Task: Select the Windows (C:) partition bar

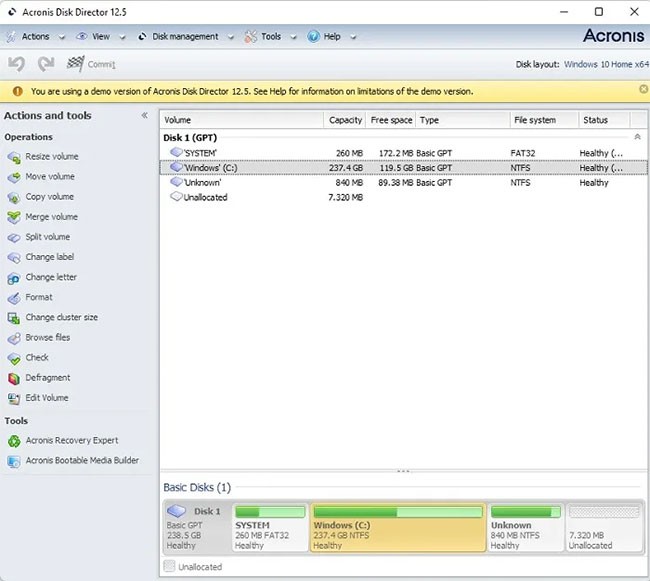Action: click(398, 527)
